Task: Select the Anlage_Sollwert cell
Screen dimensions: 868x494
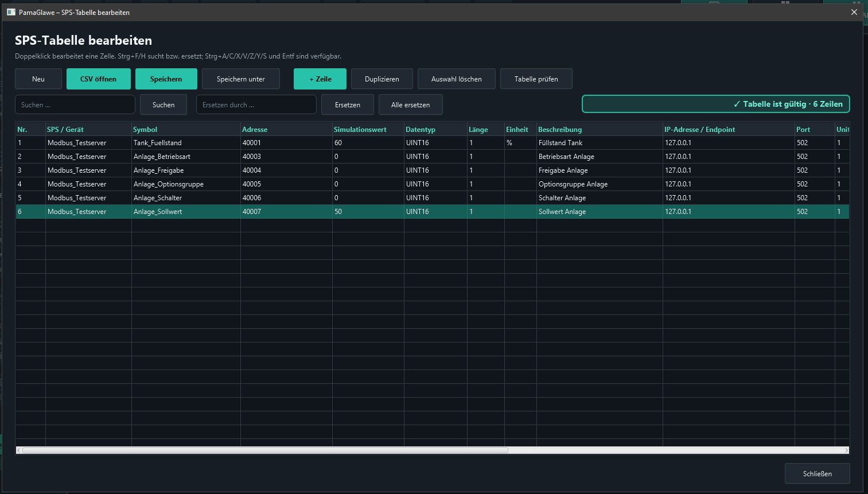Action: pos(186,212)
